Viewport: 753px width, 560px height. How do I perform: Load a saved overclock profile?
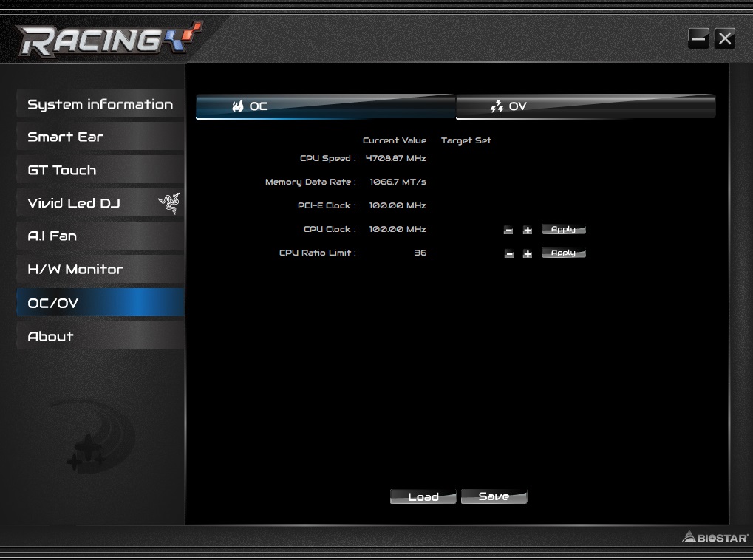click(423, 496)
